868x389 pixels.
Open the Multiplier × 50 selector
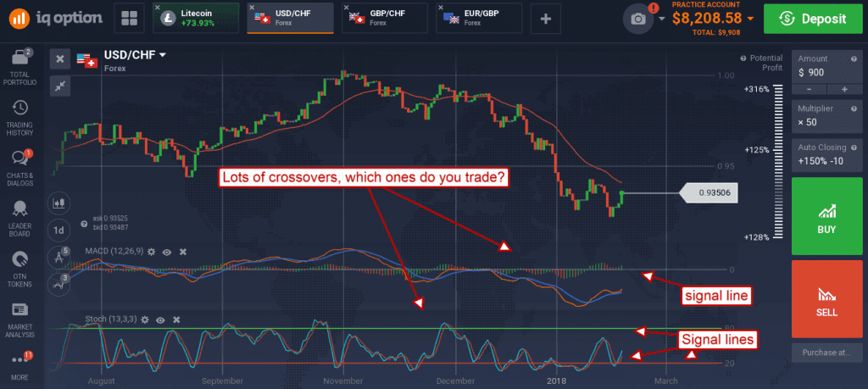826,115
